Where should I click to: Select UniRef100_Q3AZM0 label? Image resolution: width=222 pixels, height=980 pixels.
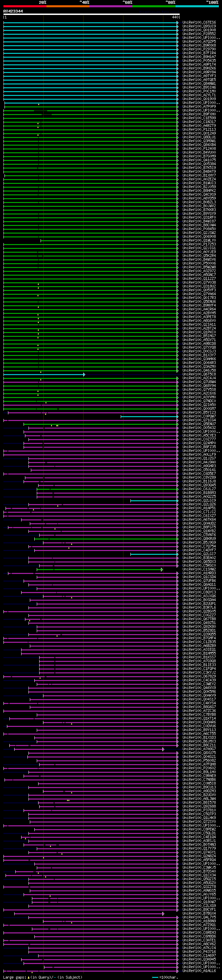(x=199, y=366)
